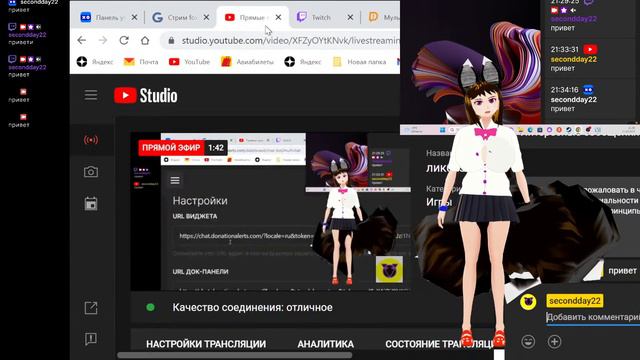Screen dimensions: 640x360
Task: Click the 21:34:16 secondday22 overlay message
Action: pyautogui.click(x=573, y=99)
